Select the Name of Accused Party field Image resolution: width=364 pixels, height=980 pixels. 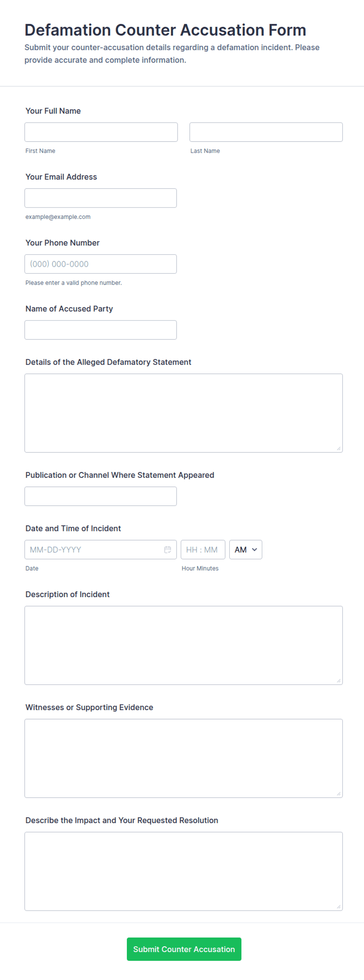(101, 330)
